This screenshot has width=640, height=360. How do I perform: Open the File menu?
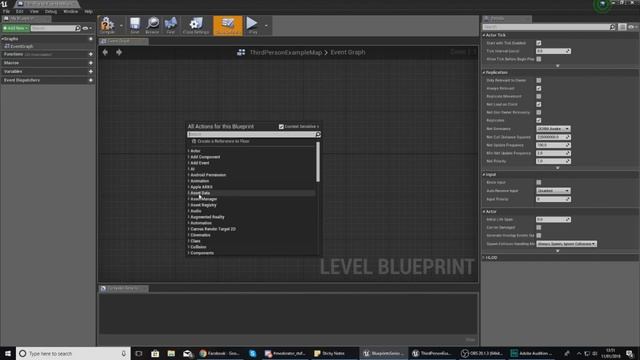(x=6, y=11)
